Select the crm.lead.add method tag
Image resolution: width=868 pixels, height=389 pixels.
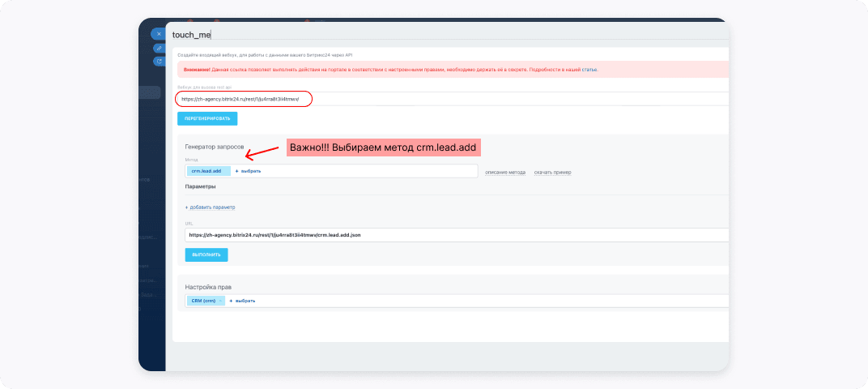[x=208, y=171]
